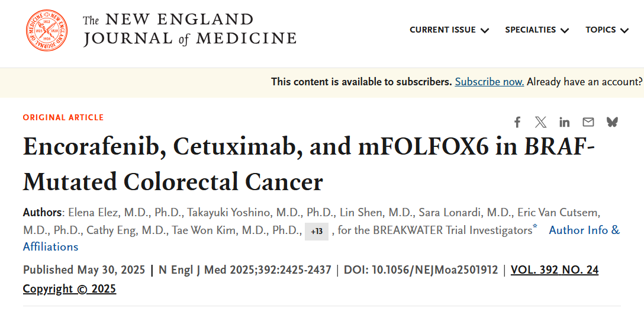Show the +13 additional authors
The width and height of the screenshot is (644, 311).
[x=317, y=231]
